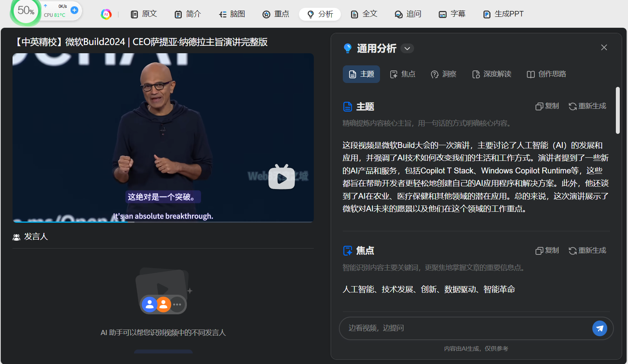Open the 字幕 subtitles tab
628x364 pixels.
(452, 14)
